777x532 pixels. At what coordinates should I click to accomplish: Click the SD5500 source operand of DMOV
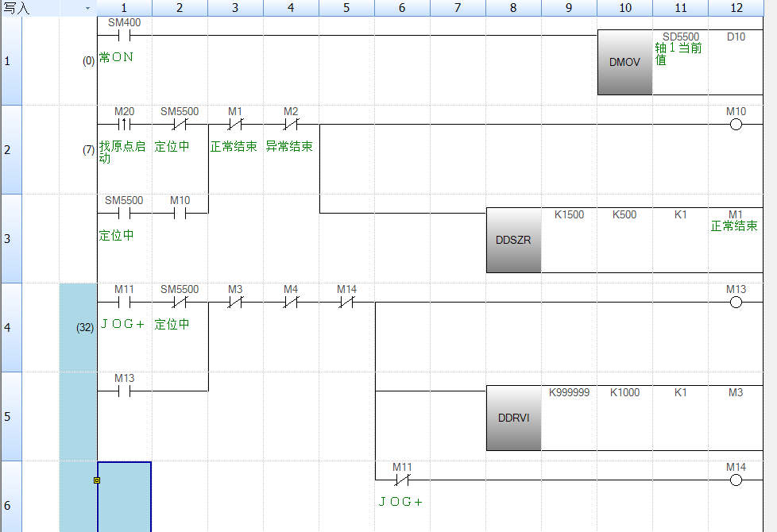point(680,37)
